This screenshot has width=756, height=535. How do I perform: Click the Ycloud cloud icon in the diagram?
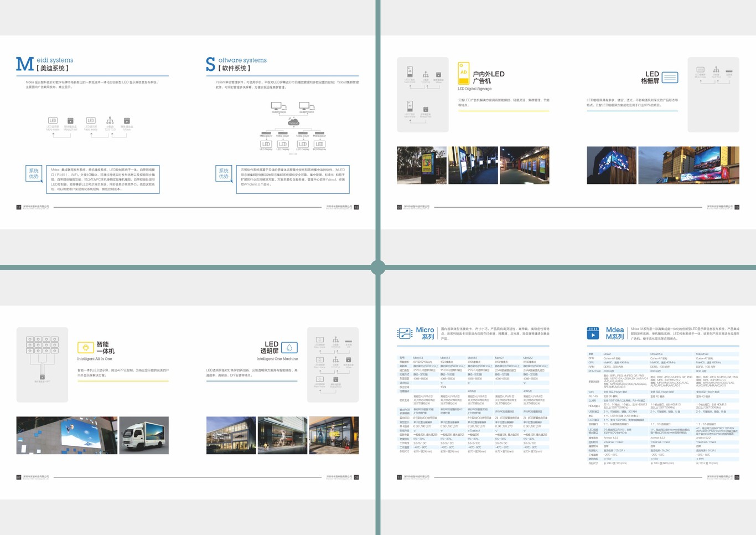point(293,122)
